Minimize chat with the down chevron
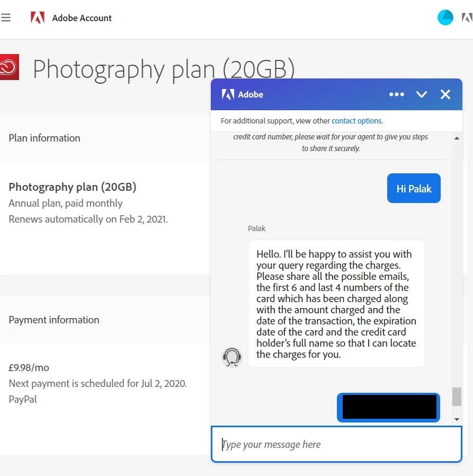The height and width of the screenshot is (476, 473). coord(422,94)
